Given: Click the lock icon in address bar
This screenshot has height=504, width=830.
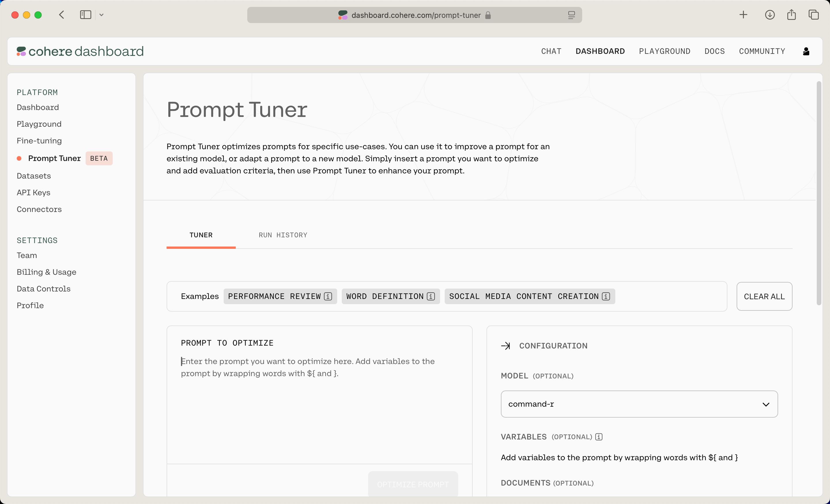Looking at the screenshot, I should pyautogui.click(x=488, y=15).
